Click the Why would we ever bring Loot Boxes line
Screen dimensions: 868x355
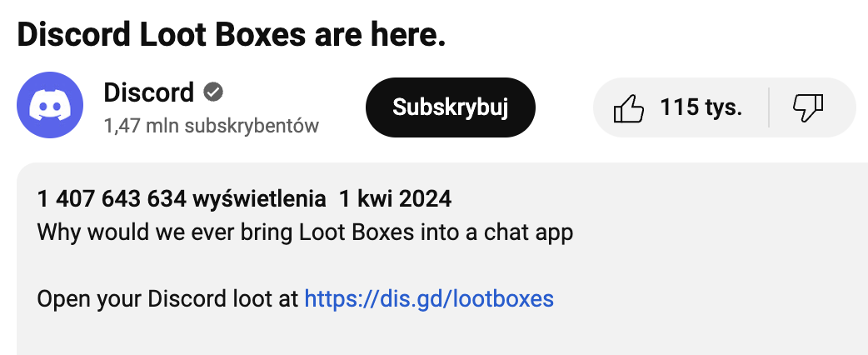(305, 233)
